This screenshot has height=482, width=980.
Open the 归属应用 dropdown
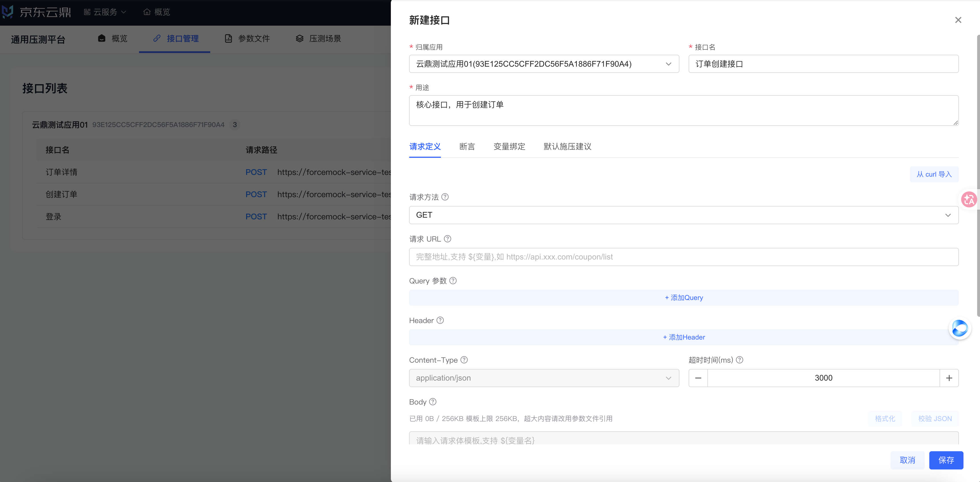544,64
